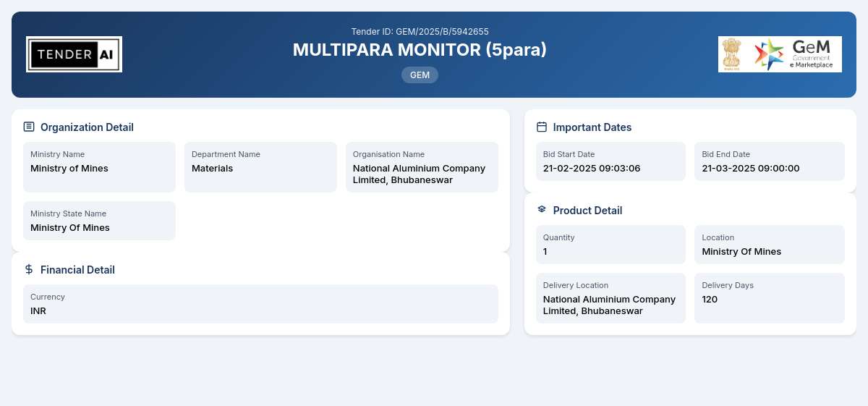Click the Ministry Name label

click(57, 154)
